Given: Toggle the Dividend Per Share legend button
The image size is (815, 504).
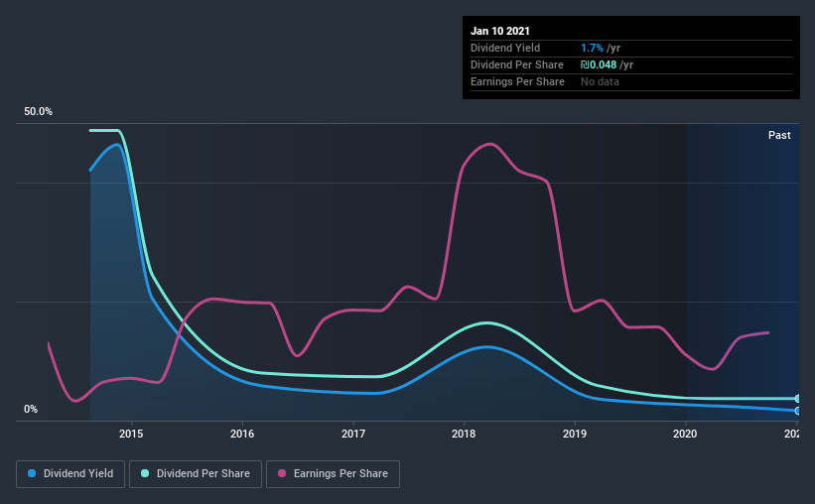Looking at the screenshot, I should (196, 474).
